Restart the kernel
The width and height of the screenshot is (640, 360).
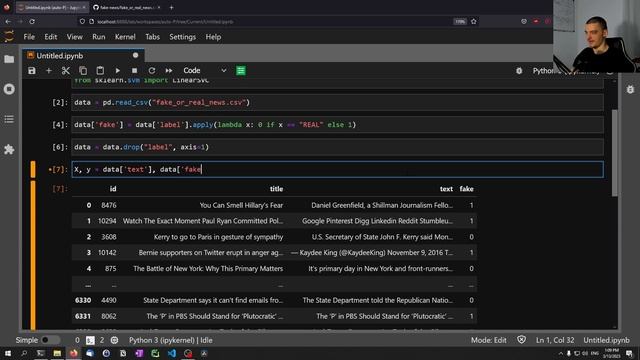pos(151,71)
